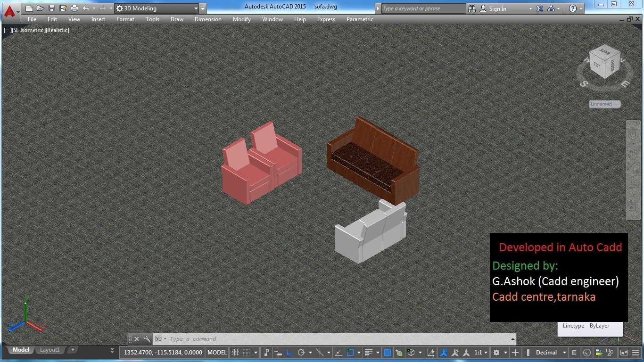Expand the command line history arrow
Viewport: 644px width, 362px height.
(513, 339)
